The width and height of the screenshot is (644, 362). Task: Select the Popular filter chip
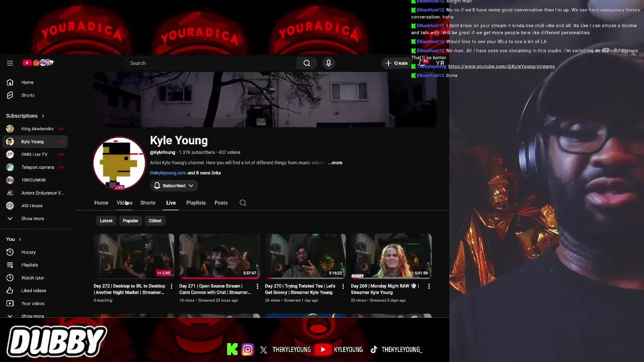point(130,221)
